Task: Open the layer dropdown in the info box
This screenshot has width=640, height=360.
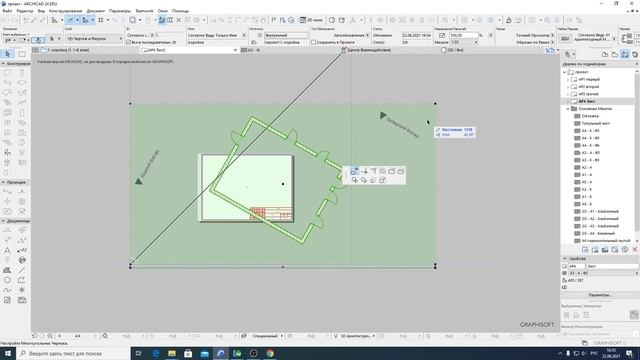Action: pyautogui.click(x=94, y=39)
